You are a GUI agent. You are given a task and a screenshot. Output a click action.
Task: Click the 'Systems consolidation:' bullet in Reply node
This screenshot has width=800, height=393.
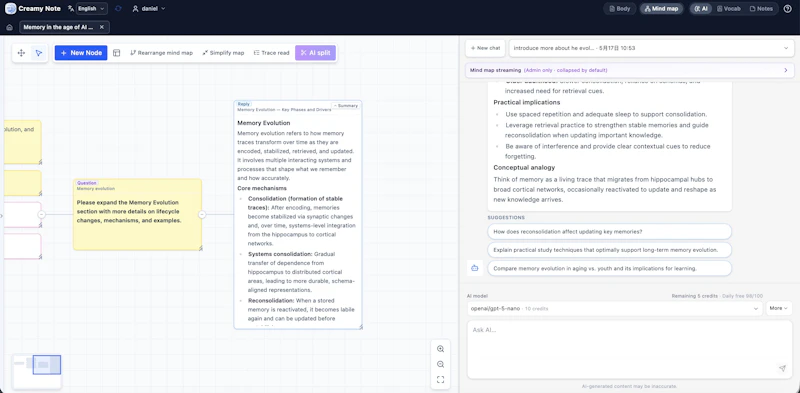(280, 254)
